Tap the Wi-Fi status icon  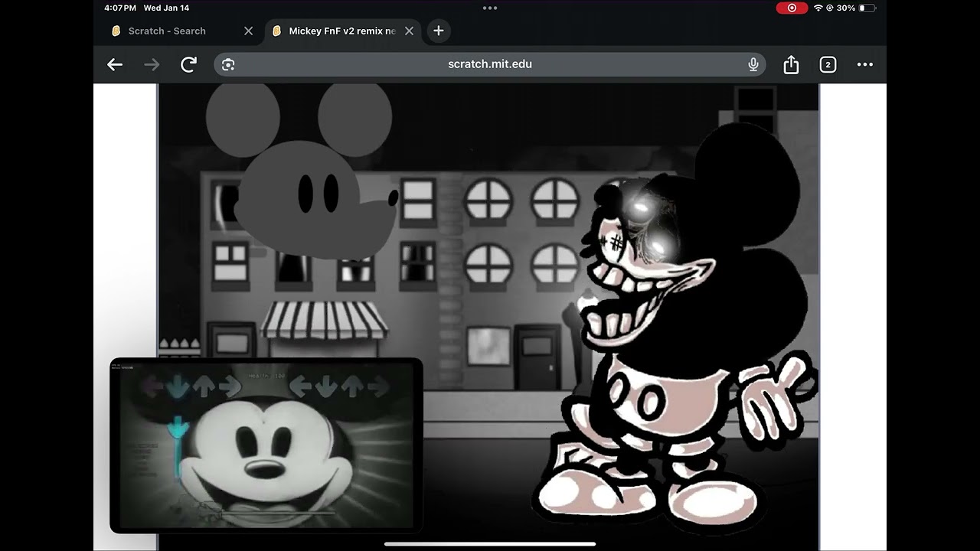[x=818, y=8]
